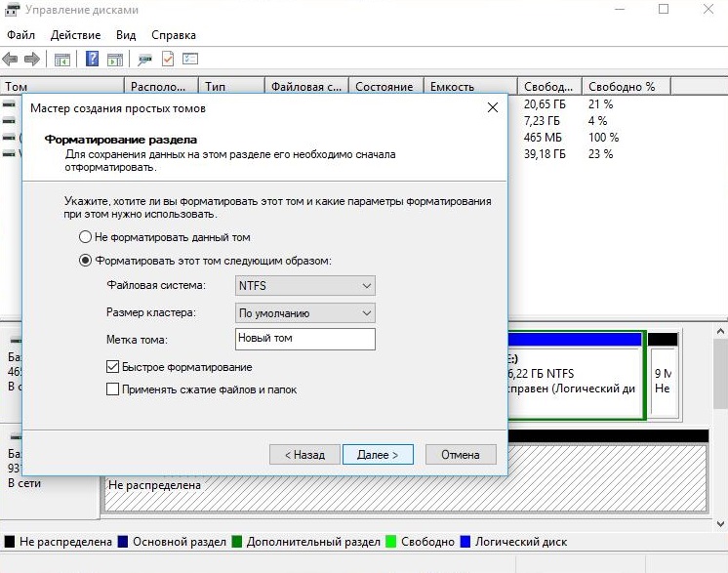
Task: Select 'Не форматировать данный том' radio option
Action: (x=85, y=237)
